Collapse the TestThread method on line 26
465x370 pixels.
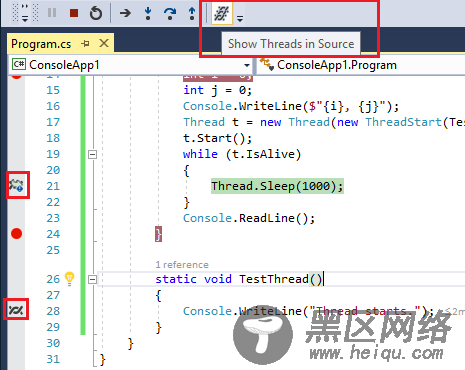[92, 279]
